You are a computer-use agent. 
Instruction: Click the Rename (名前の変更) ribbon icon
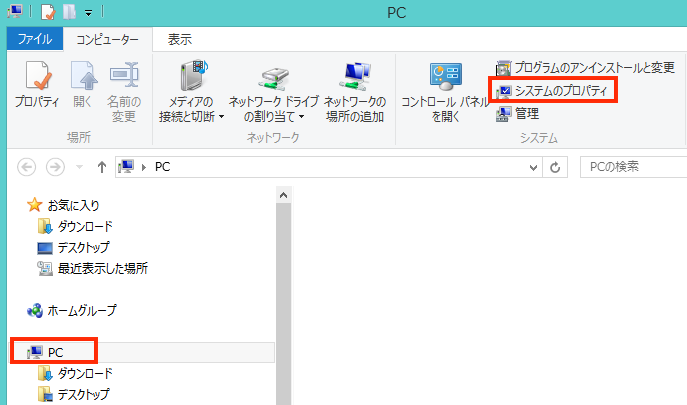(124, 92)
